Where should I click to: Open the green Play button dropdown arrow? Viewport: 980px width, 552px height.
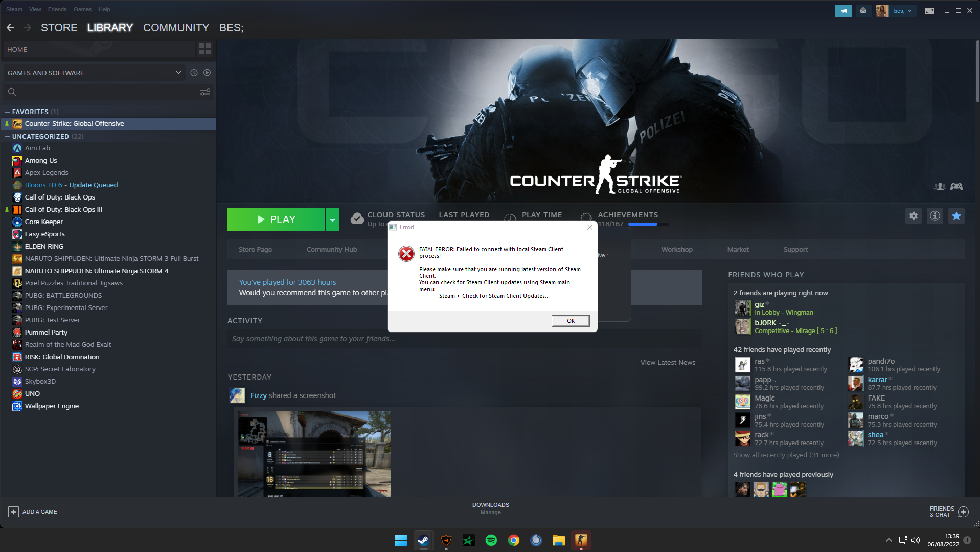(332, 219)
